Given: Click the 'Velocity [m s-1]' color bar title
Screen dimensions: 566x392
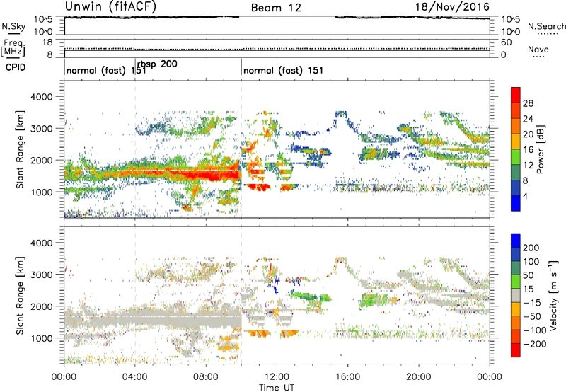Looking at the screenshot, I should pyautogui.click(x=553, y=295).
